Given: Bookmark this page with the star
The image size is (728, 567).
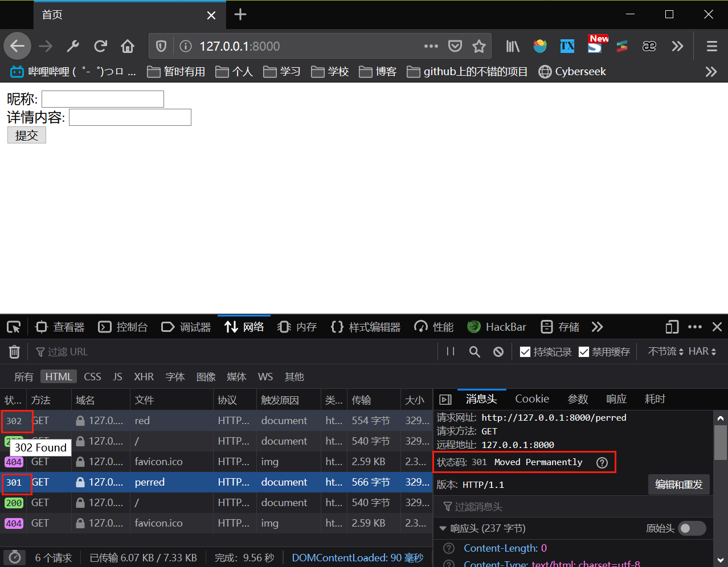Looking at the screenshot, I should pyautogui.click(x=479, y=46).
